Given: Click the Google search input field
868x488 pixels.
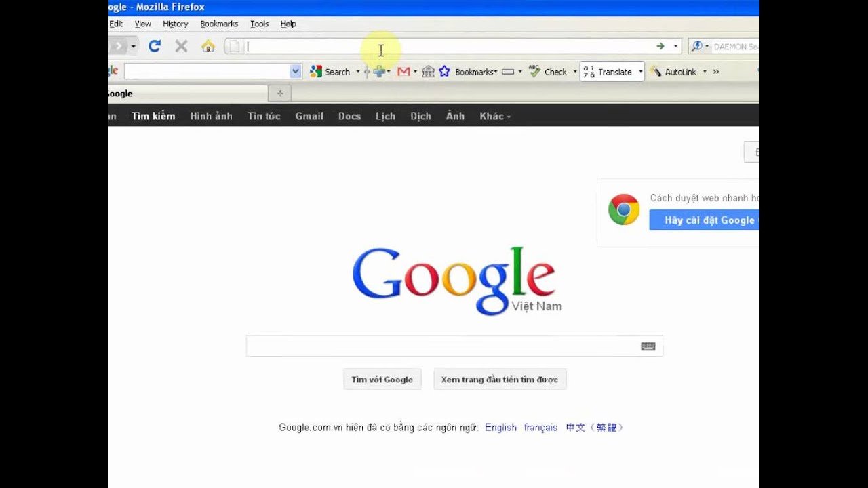Looking at the screenshot, I should pyautogui.click(x=454, y=346).
